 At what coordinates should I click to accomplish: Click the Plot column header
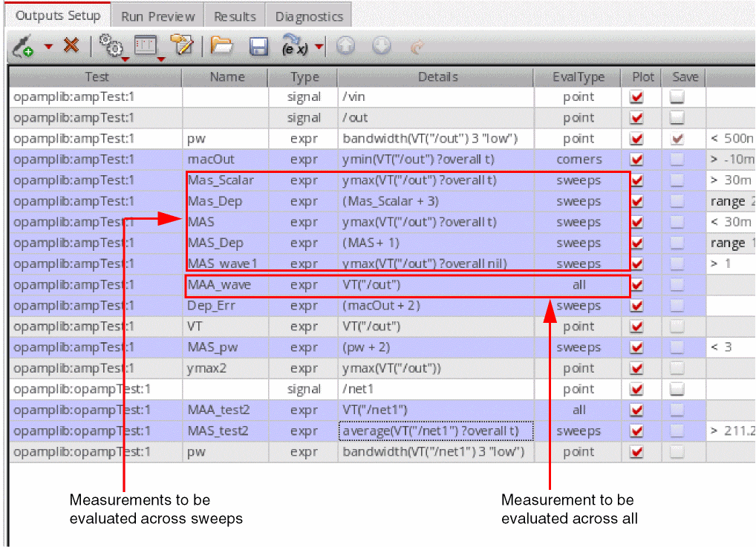(x=642, y=77)
